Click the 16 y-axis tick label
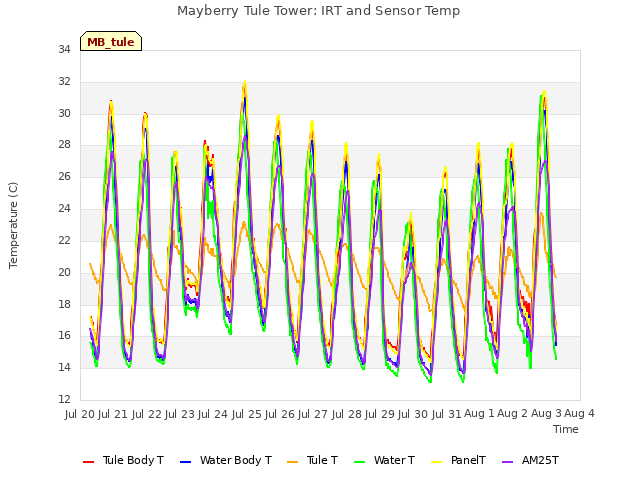This screenshot has height=480, width=640. [x=64, y=336]
